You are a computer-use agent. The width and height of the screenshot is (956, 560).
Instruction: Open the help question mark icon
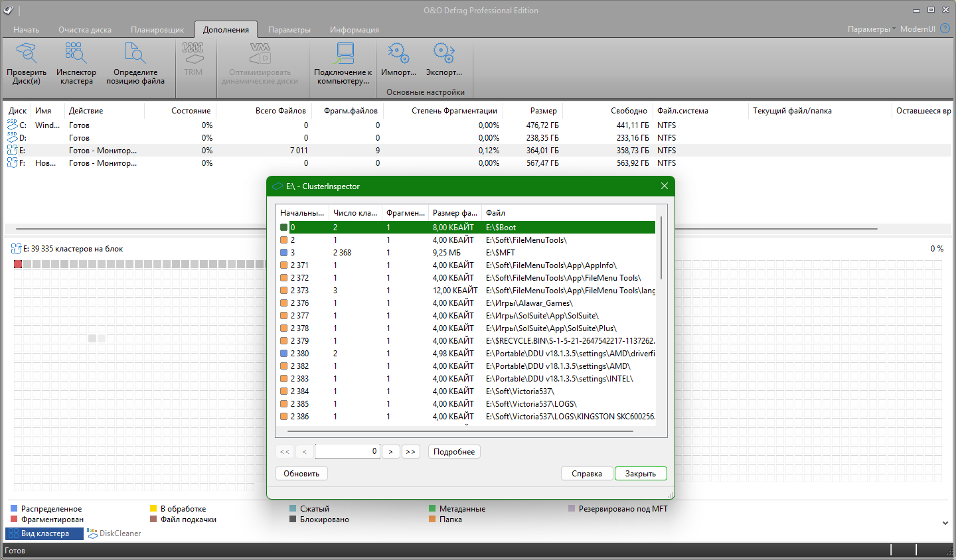945,29
